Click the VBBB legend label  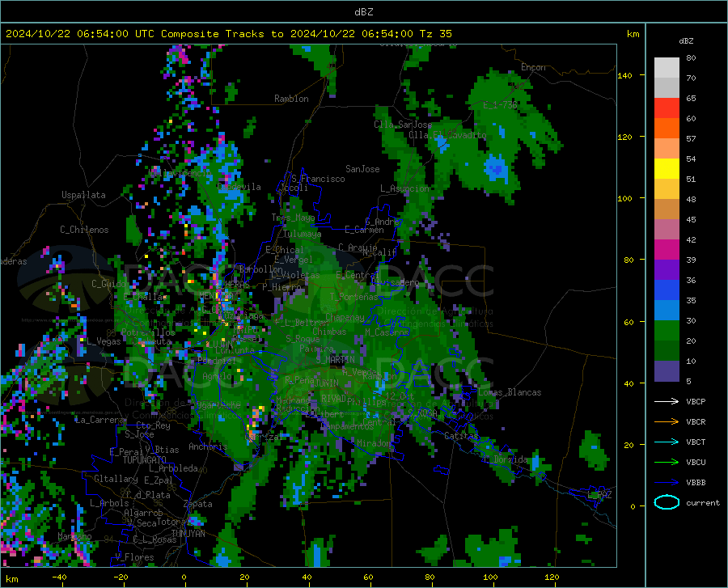pyautogui.click(x=696, y=483)
